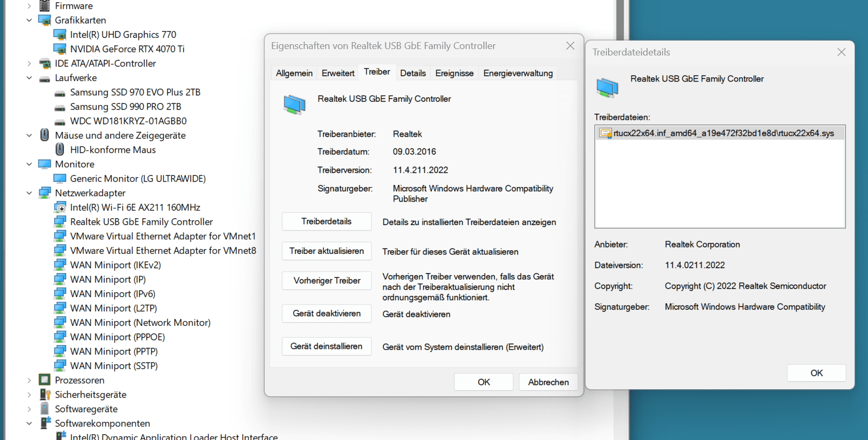Viewport: 868px width, 440px height.
Task: Click the Intel Wi-Fi 6E AX211 adapter icon
Action: [x=60, y=207]
